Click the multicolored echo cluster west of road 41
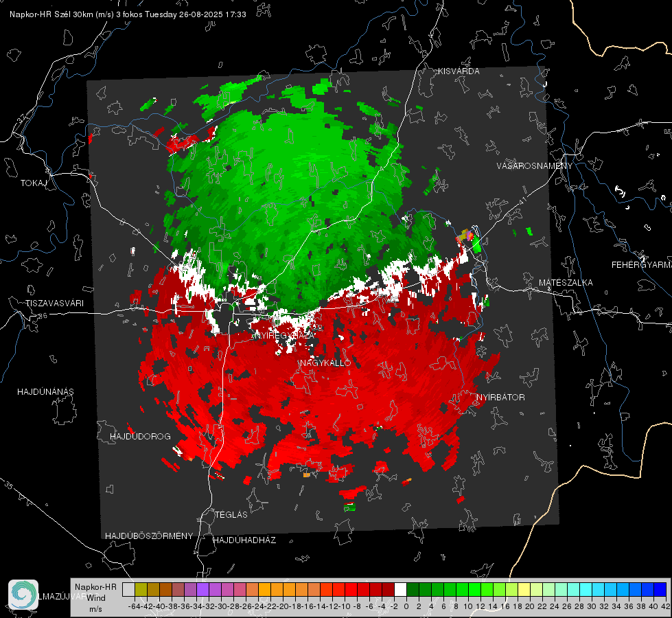The image size is (672, 618). click(x=465, y=236)
